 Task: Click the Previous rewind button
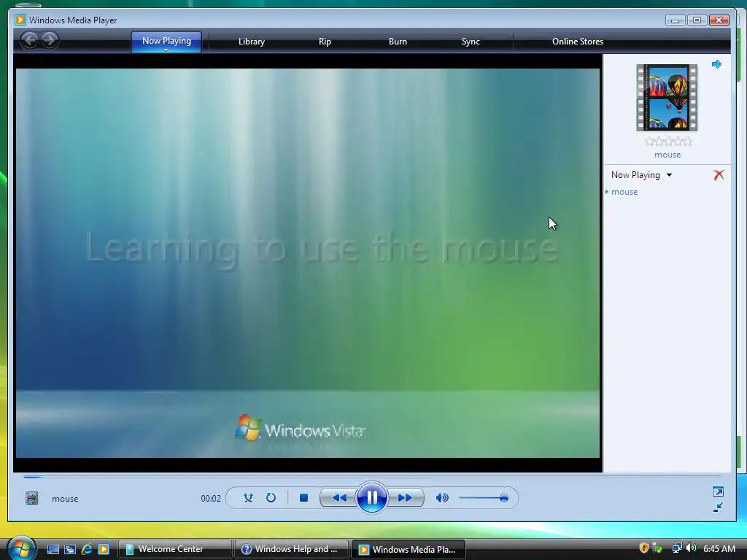[x=338, y=497]
